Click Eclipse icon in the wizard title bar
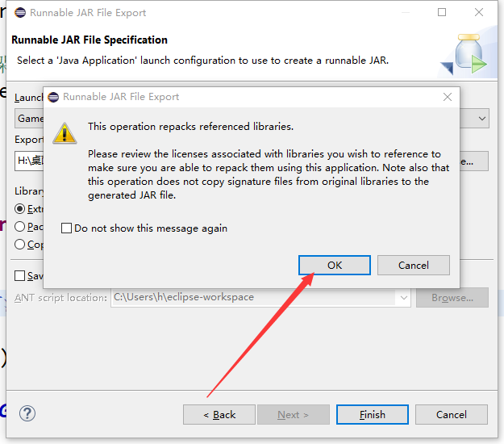 point(20,13)
